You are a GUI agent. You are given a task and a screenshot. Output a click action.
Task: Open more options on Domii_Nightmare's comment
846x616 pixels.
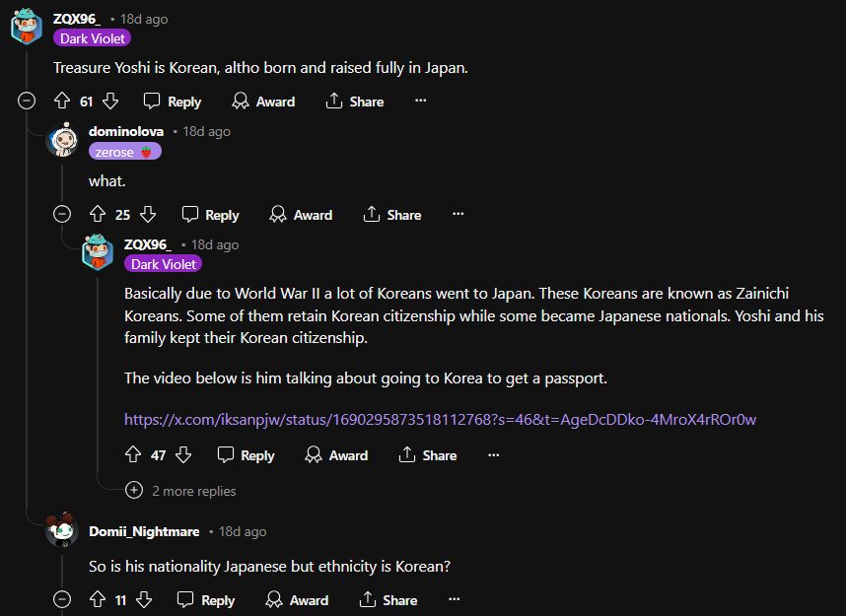click(x=454, y=599)
